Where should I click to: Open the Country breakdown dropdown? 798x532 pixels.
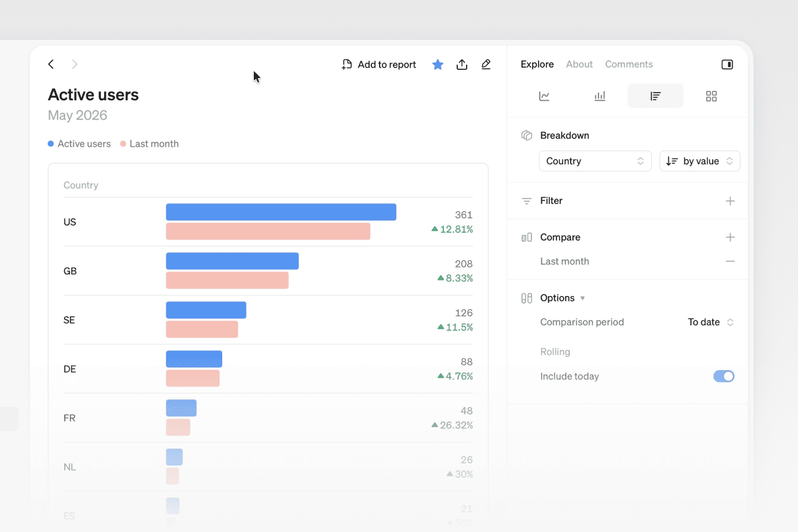pos(595,161)
